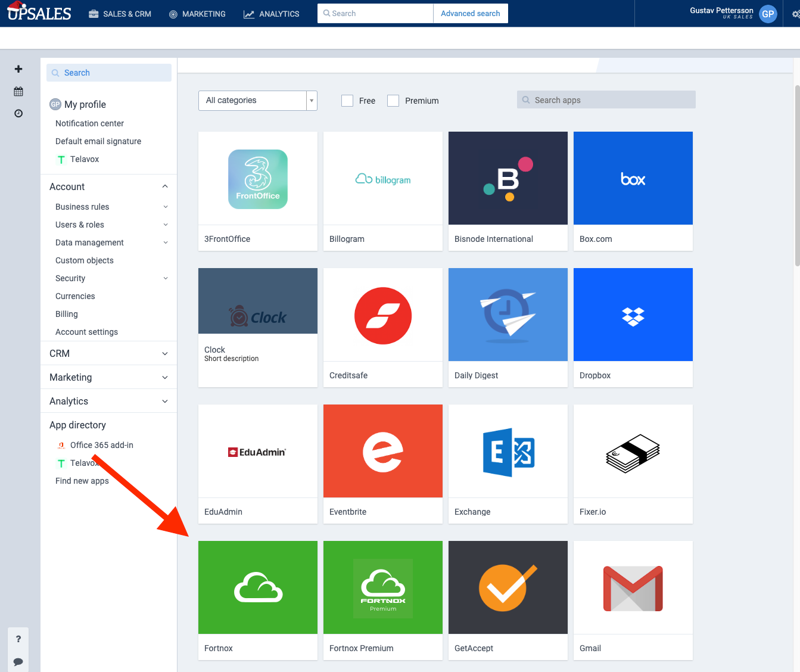This screenshot has height=672, width=800.
Task: Click the top header Search field
Action: coord(375,13)
